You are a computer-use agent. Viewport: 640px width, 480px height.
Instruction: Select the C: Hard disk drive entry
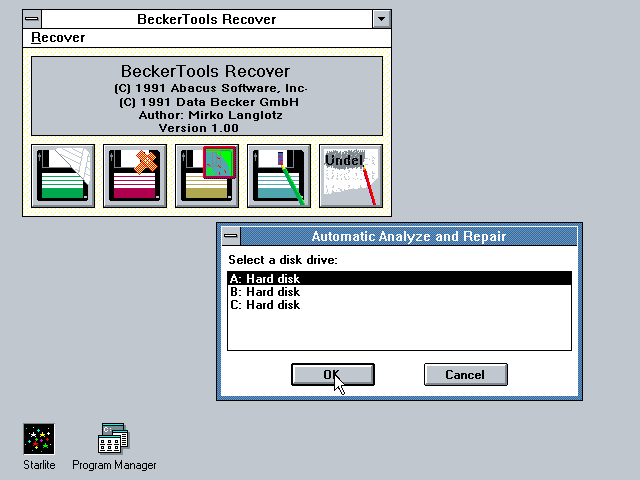(399, 304)
